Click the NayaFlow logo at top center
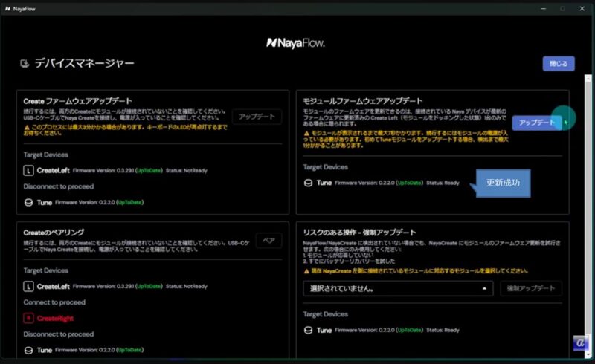595x364 pixels. click(x=295, y=42)
